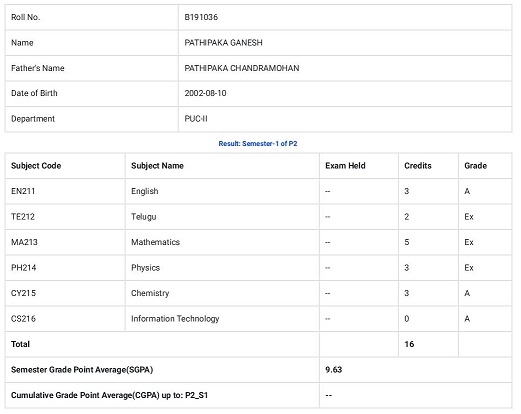Click the Subject Name column header
Viewport: 521px width, 414px height.
click(157, 166)
